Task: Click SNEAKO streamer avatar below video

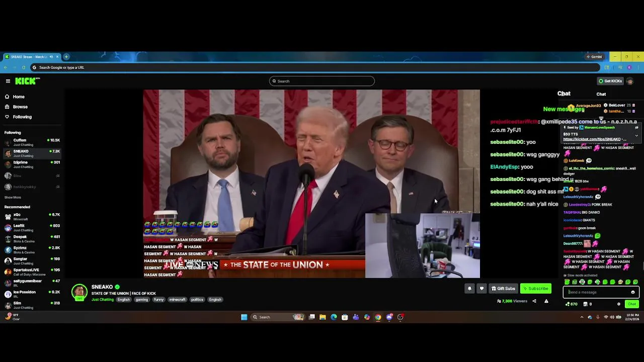Action: (79, 292)
